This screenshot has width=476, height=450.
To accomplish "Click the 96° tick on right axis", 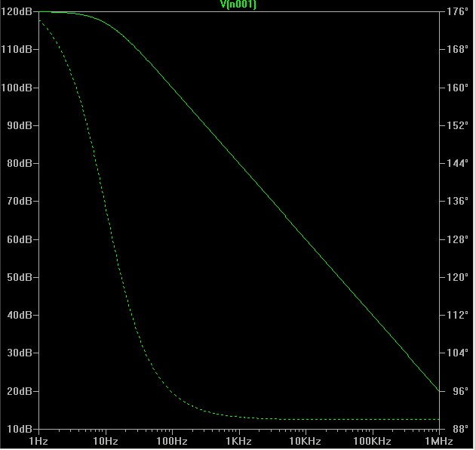I will point(455,391).
